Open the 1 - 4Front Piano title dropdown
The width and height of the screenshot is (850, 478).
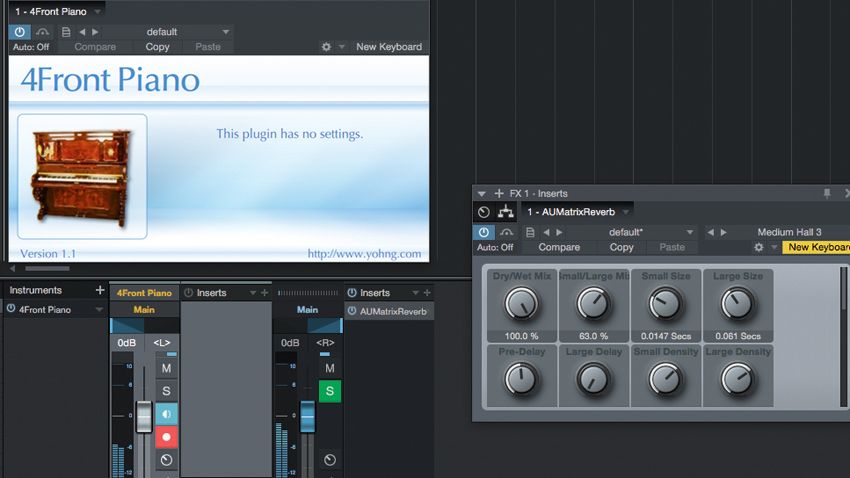[98, 11]
